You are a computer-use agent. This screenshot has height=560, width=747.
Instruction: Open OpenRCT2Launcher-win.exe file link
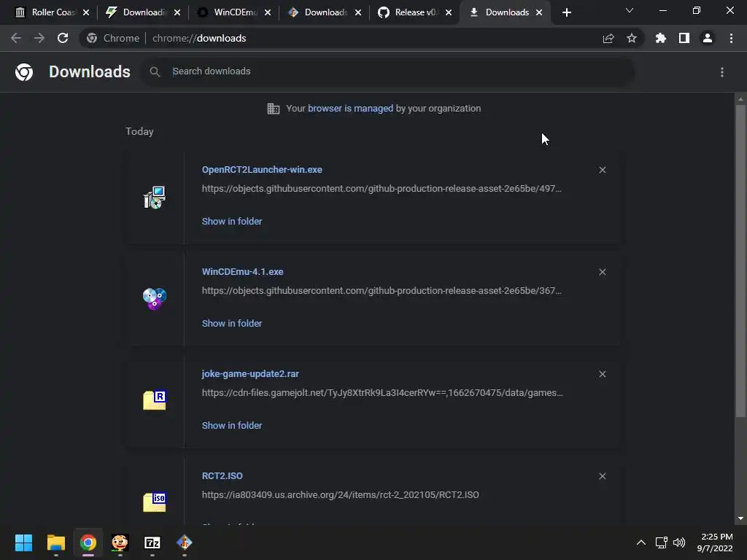(x=262, y=170)
